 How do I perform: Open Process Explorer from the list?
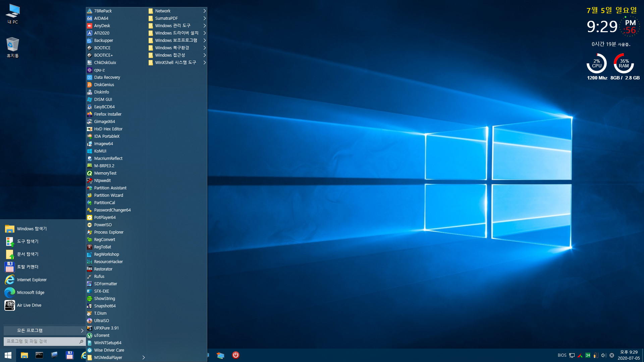116,232
